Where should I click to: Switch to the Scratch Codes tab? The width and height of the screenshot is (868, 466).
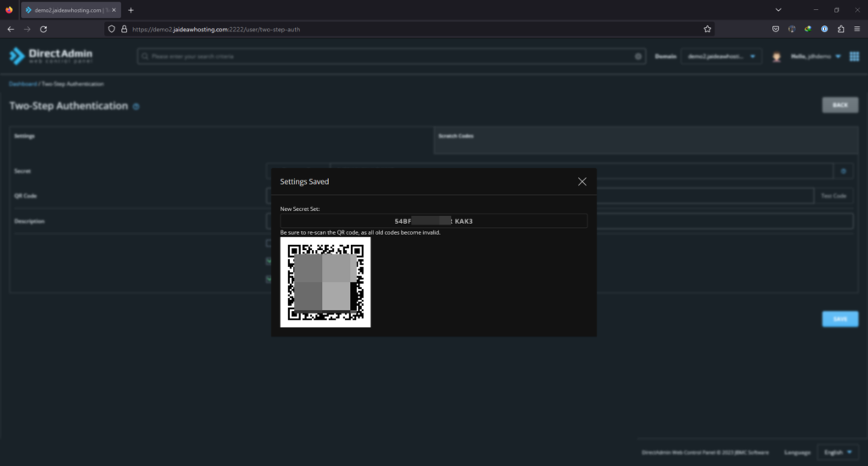click(x=645, y=140)
